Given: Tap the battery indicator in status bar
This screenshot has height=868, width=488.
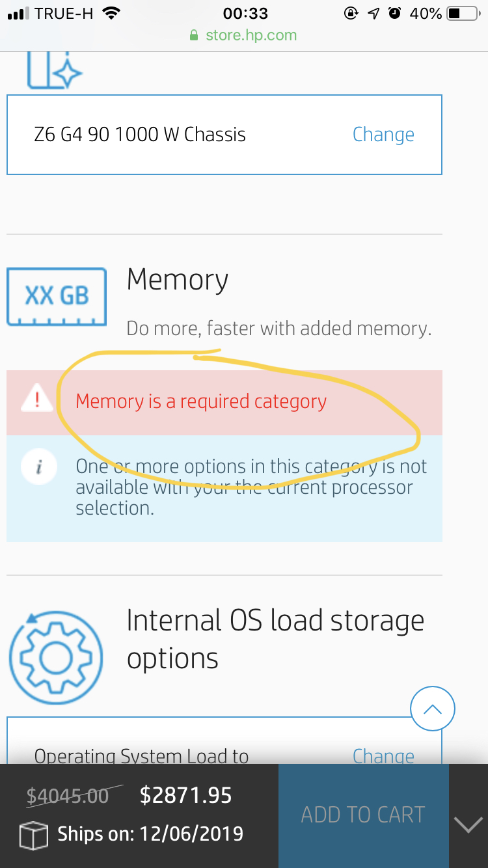Looking at the screenshot, I should 463,14.
